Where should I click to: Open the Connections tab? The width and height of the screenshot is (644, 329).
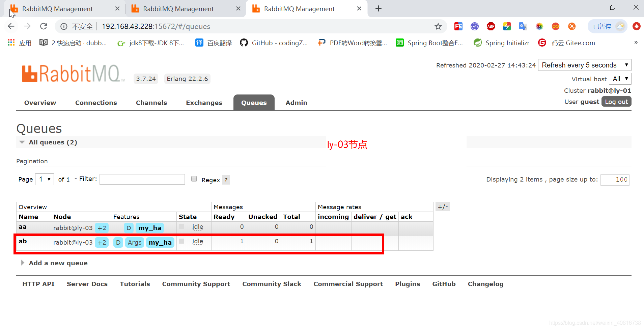coord(96,103)
